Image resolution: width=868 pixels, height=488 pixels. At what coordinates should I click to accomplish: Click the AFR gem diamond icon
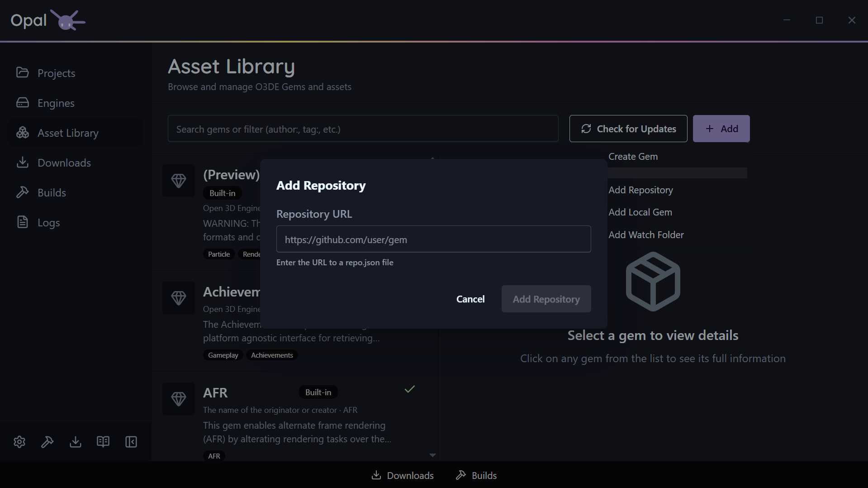[x=179, y=398]
